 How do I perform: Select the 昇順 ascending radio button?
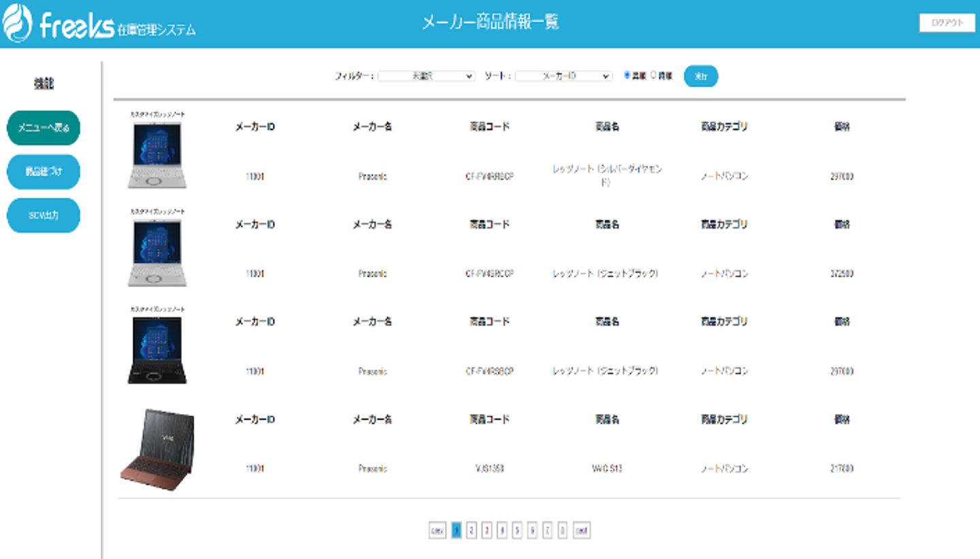tap(627, 75)
